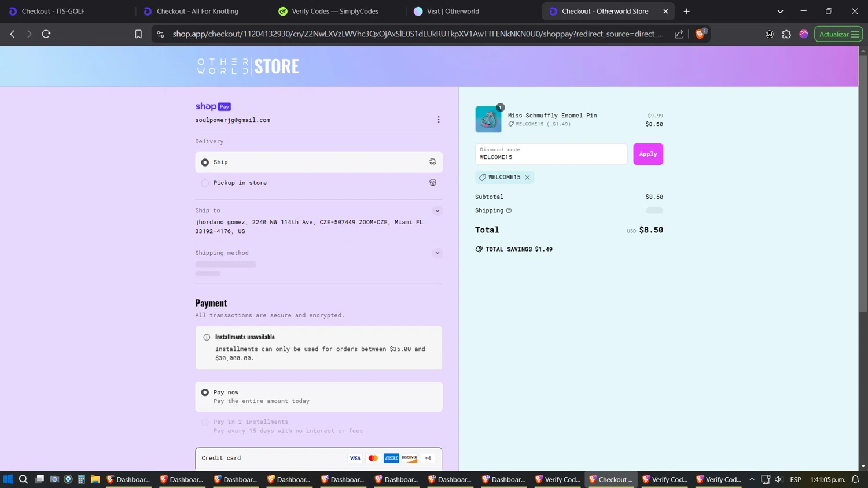Click the jhordano gomez shipping address text
This screenshot has width=868, height=488.
pyautogui.click(x=309, y=227)
